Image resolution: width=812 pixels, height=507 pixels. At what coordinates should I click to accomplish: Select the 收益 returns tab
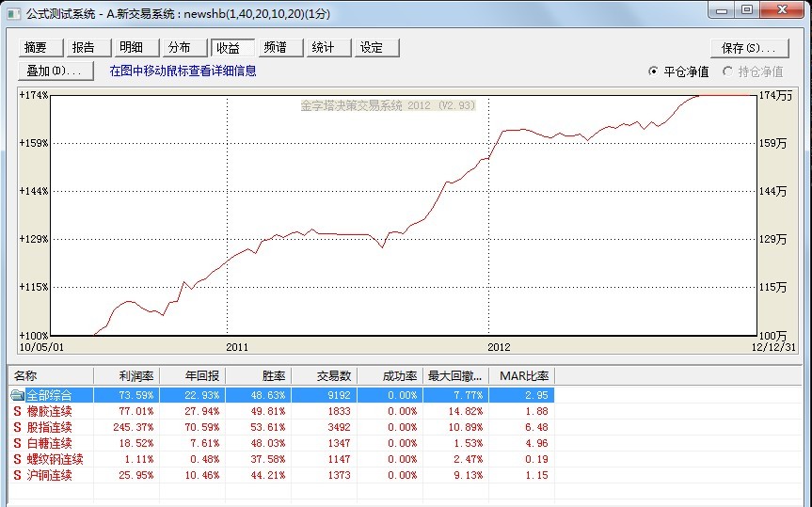point(232,48)
